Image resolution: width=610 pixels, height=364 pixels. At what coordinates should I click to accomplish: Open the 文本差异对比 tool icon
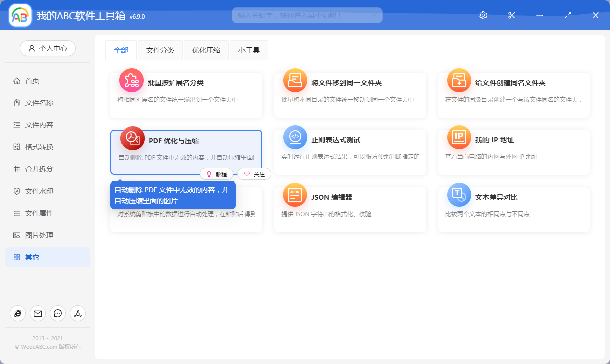coord(458,195)
